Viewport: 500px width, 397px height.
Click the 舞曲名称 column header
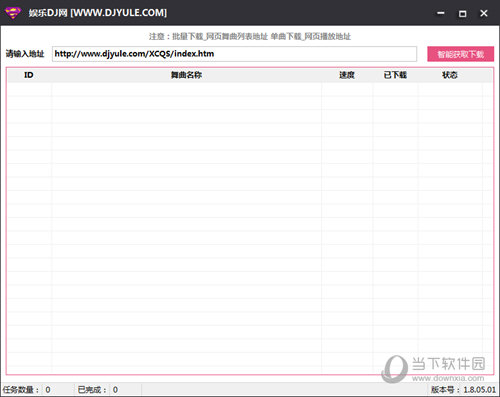[186, 75]
